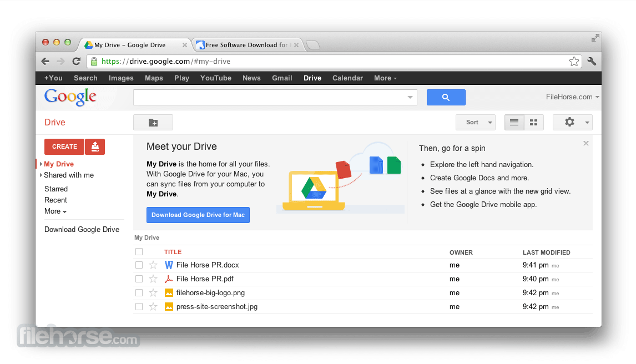Click the red upload icon button

point(95,146)
